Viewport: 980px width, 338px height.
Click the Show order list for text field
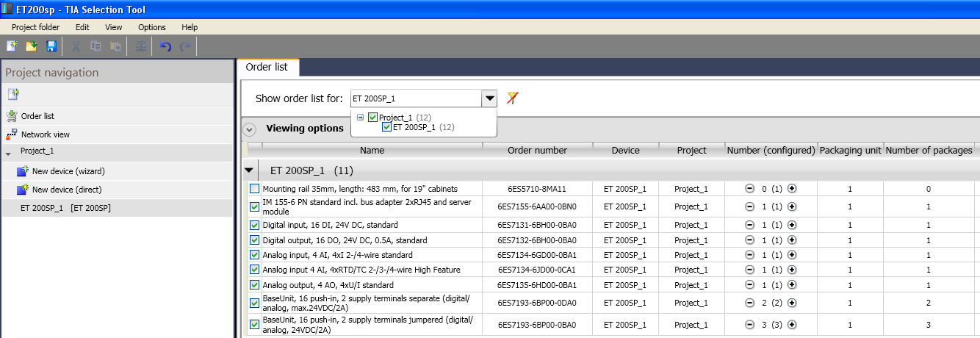pyautogui.click(x=416, y=98)
